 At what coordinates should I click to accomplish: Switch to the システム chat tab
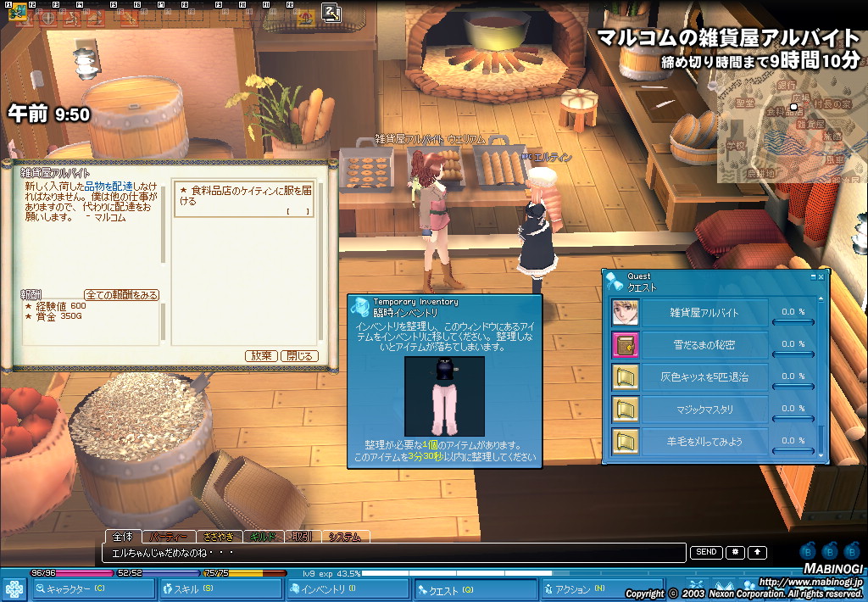click(x=345, y=537)
